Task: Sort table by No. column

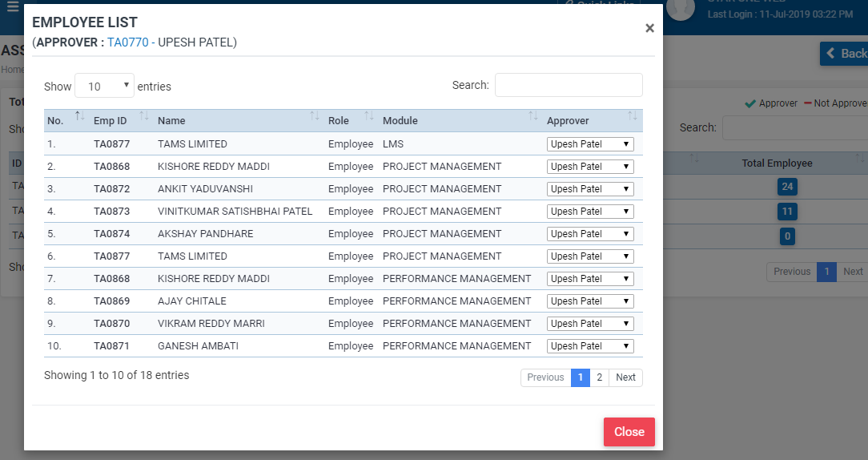Action: pyautogui.click(x=61, y=120)
